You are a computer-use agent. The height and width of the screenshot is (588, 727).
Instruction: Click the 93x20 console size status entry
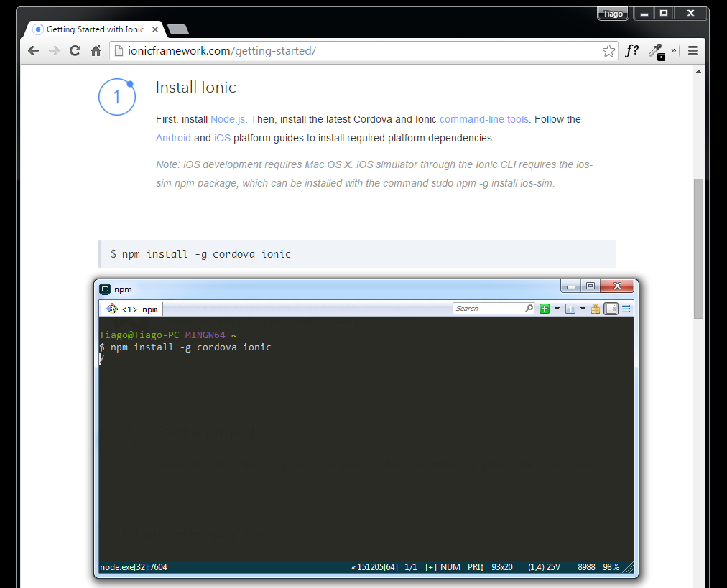click(x=502, y=567)
